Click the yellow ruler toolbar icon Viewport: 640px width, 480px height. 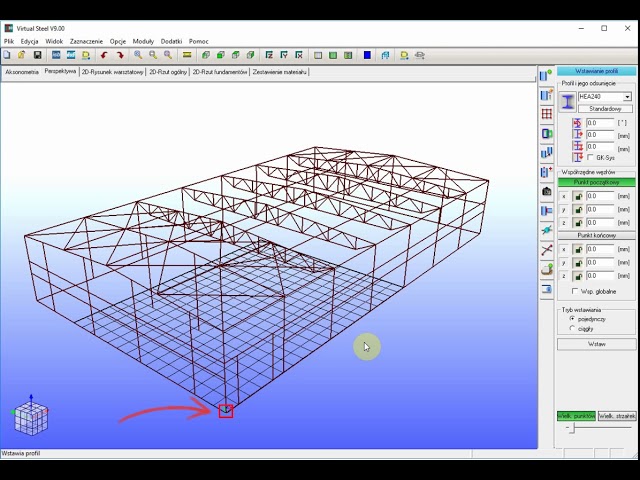(x=187, y=55)
